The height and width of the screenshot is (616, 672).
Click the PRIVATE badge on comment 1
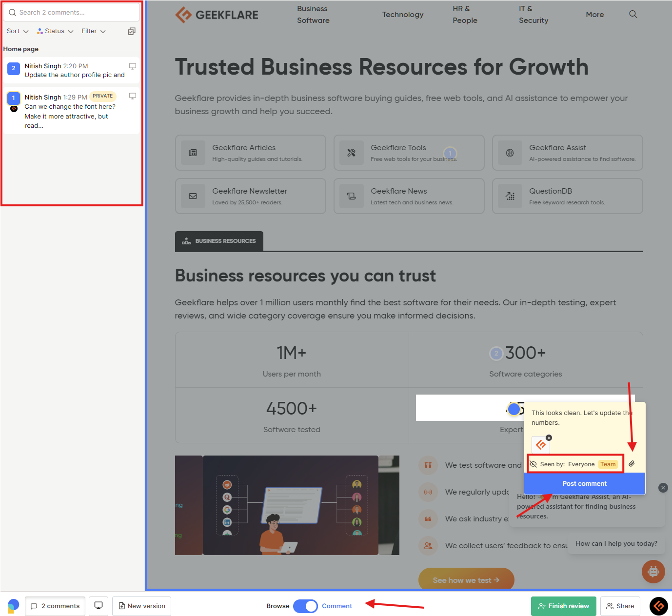coord(103,96)
